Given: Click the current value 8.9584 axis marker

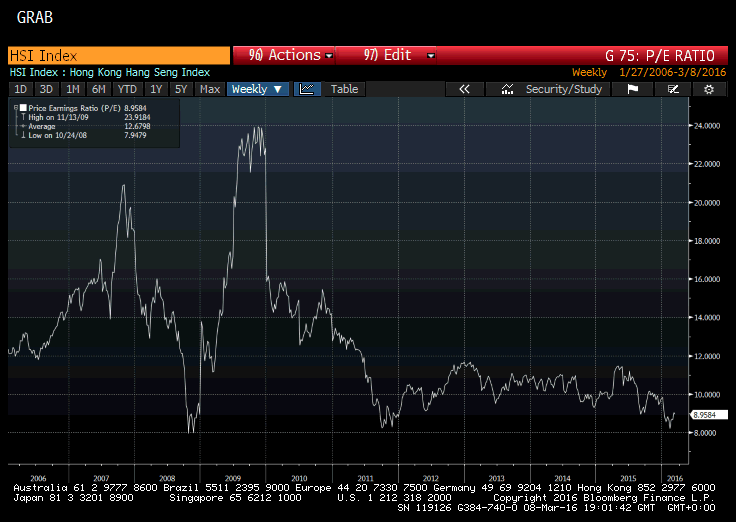Looking at the screenshot, I should (x=709, y=415).
